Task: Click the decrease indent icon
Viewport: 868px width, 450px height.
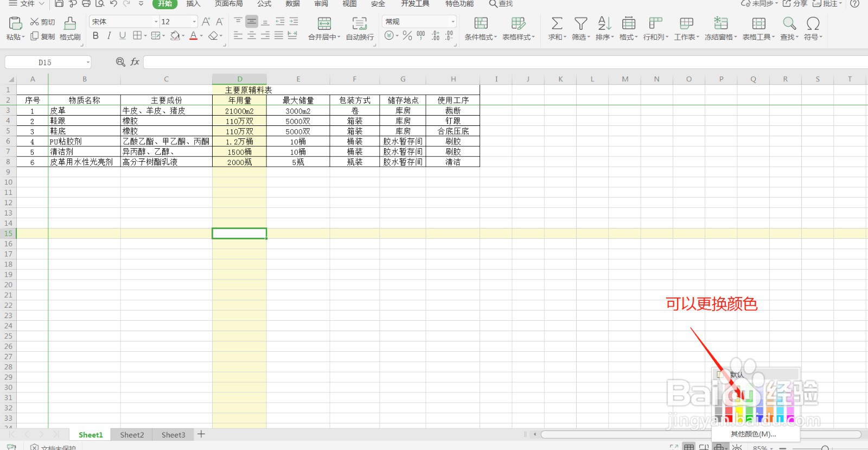Action: coord(280,22)
